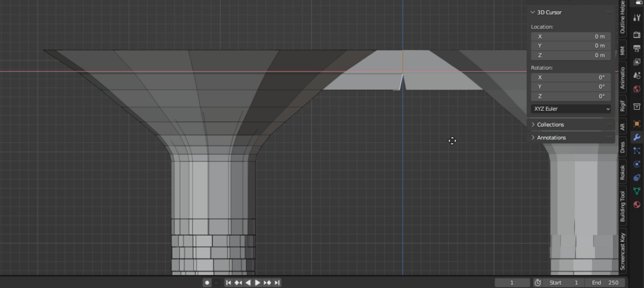Switch to the Building Tool sidebar tab

[623, 206]
